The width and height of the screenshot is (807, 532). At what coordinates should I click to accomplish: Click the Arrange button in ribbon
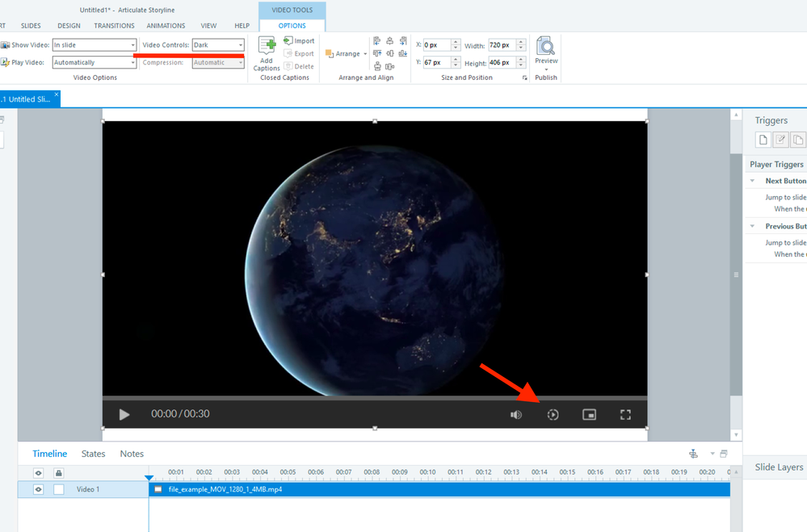click(x=344, y=54)
